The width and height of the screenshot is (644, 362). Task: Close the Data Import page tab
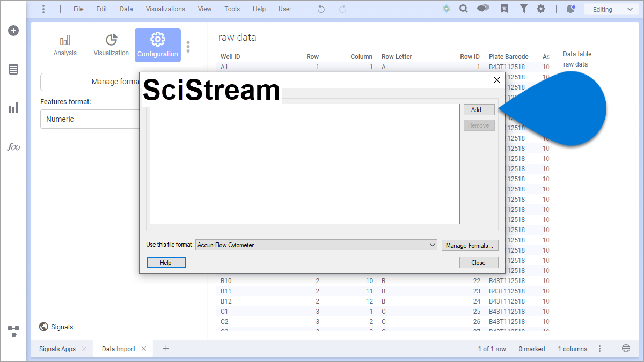(144, 349)
